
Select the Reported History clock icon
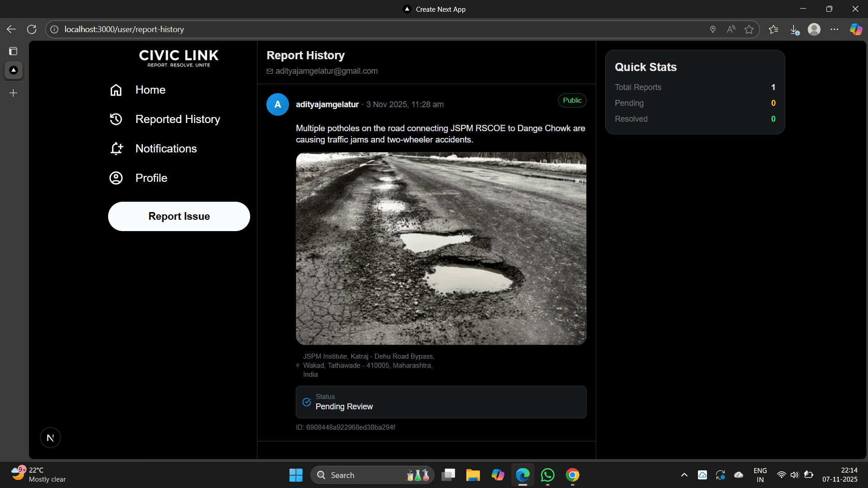(116, 119)
